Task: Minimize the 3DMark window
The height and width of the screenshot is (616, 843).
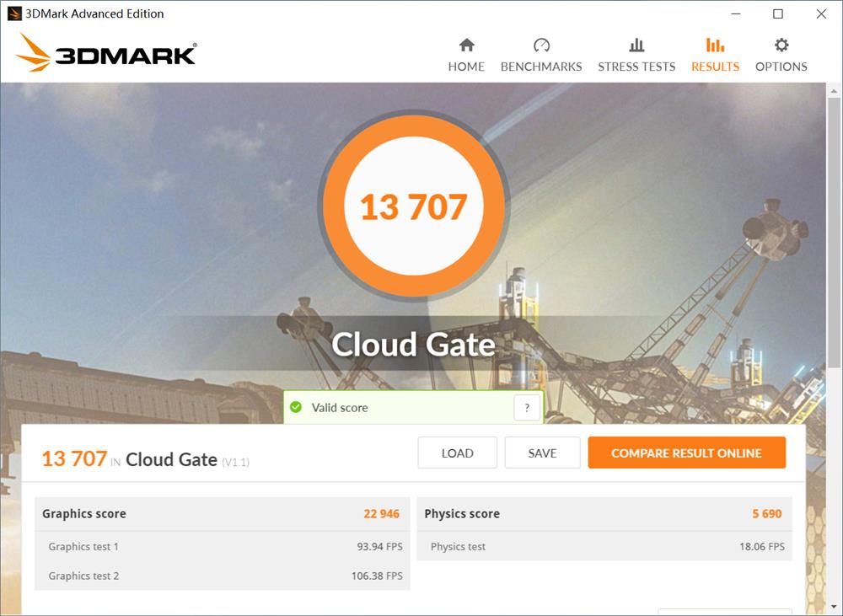Action: 734,13
